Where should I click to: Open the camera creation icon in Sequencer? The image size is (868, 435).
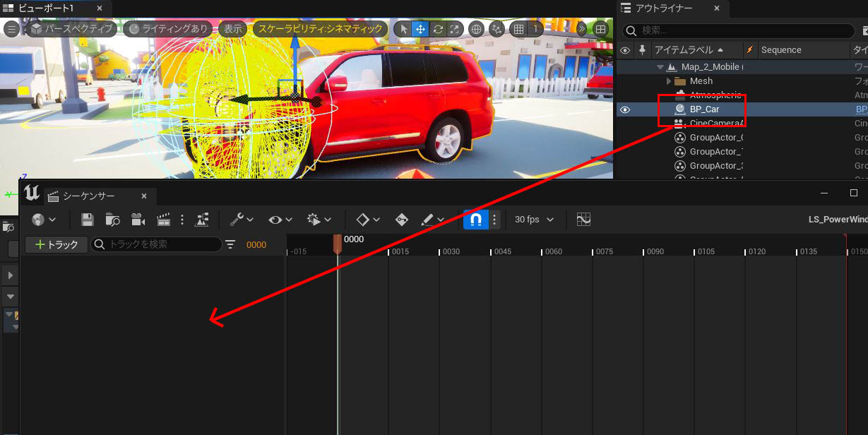click(138, 220)
